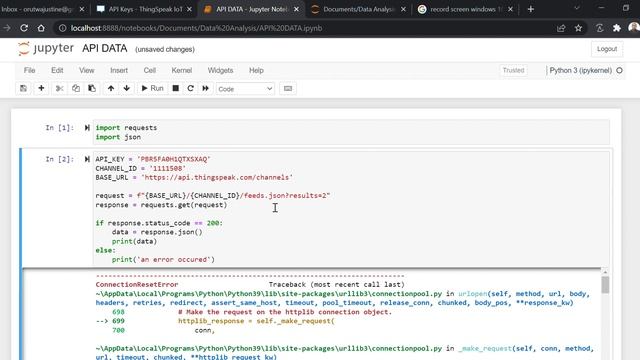Click the Trusted notebook indicator
The width and height of the screenshot is (640, 360).
[513, 70]
